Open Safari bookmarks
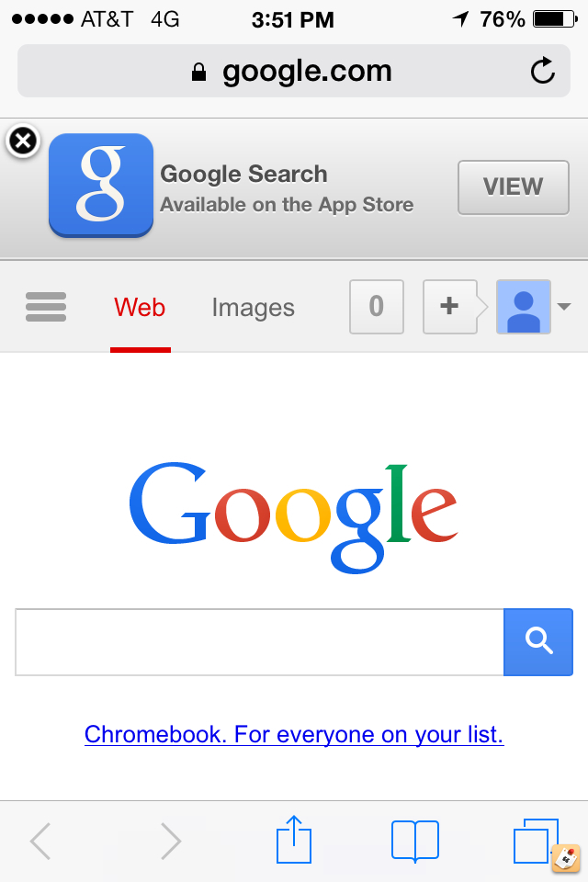588x882 pixels. [414, 841]
